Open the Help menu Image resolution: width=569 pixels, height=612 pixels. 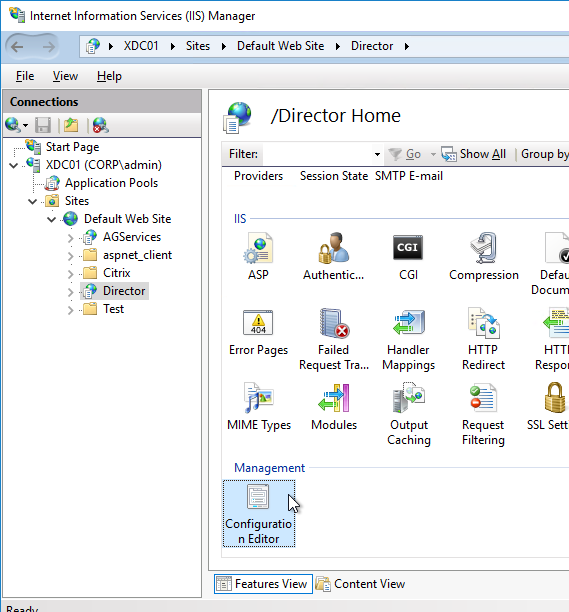pos(109,76)
